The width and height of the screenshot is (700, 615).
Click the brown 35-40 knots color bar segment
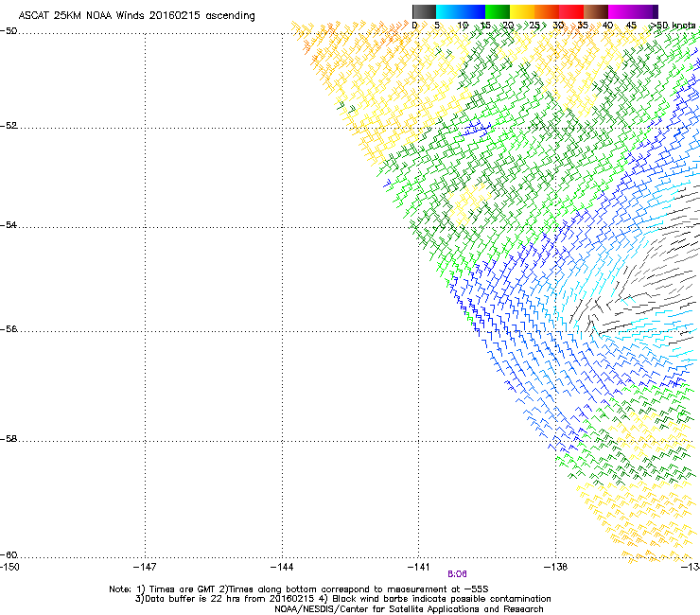[596, 11]
